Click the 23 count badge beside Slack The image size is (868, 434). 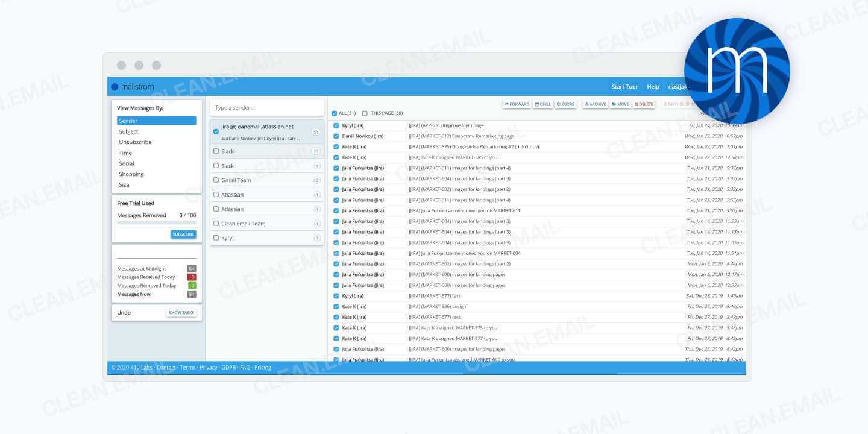click(315, 151)
